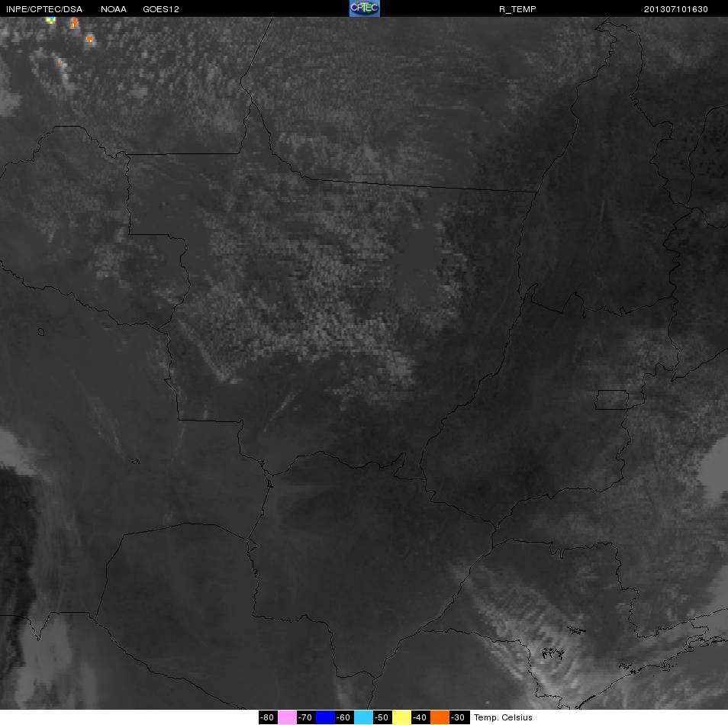Image resolution: width=728 pixels, height=725 pixels.
Task: Click the yellow-cyan cold cloud spot top left
Action: click(50, 20)
